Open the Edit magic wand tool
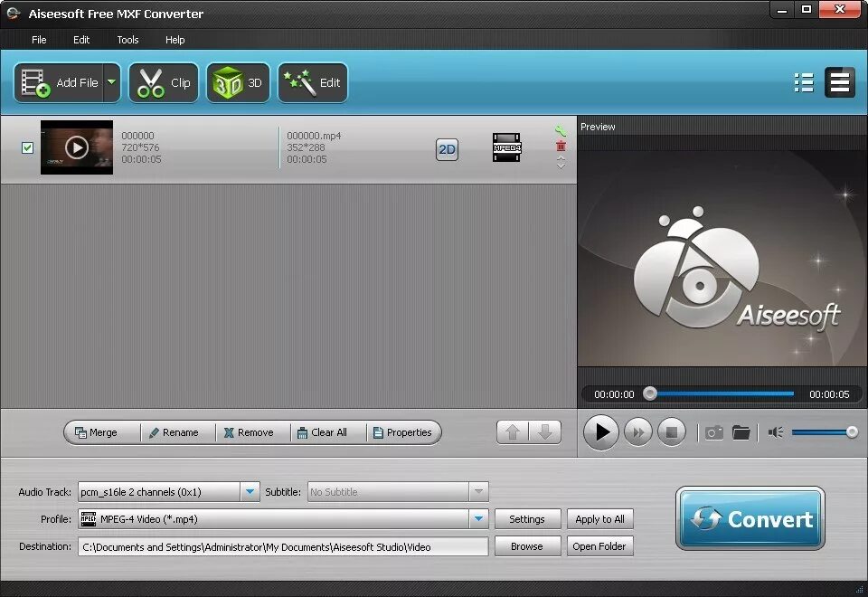The width and height of the screenshot is (868, 597). click(x=313, y=83)
